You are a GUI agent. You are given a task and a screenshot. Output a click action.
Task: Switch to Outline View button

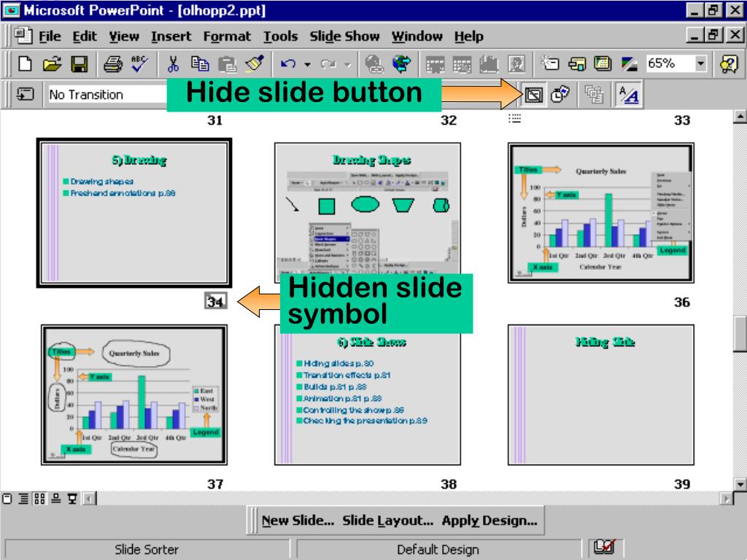(23, 499)
